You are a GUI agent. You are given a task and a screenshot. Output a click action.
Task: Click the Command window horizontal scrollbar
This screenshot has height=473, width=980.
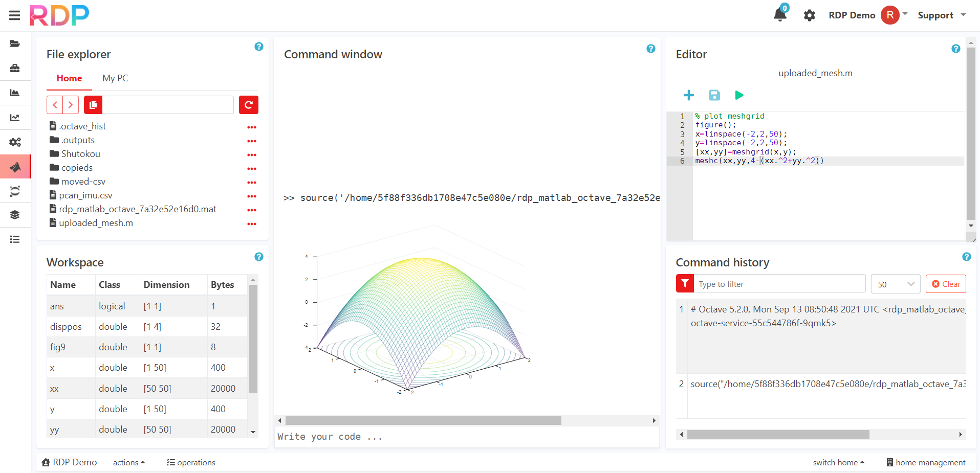(423, 420)
